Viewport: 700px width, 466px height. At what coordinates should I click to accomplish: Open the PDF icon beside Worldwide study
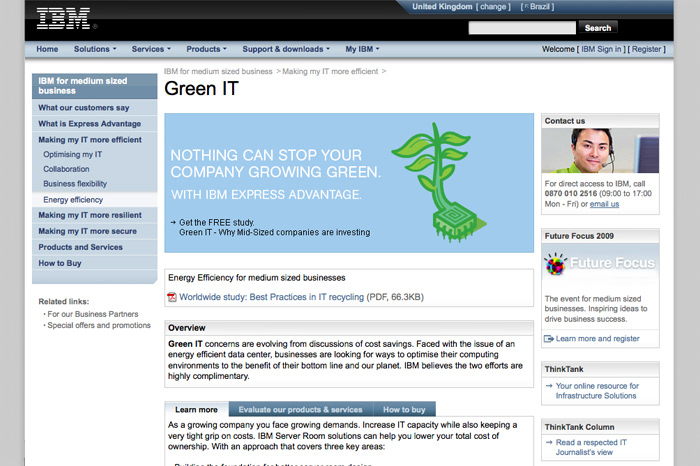[x=172, y=297]
